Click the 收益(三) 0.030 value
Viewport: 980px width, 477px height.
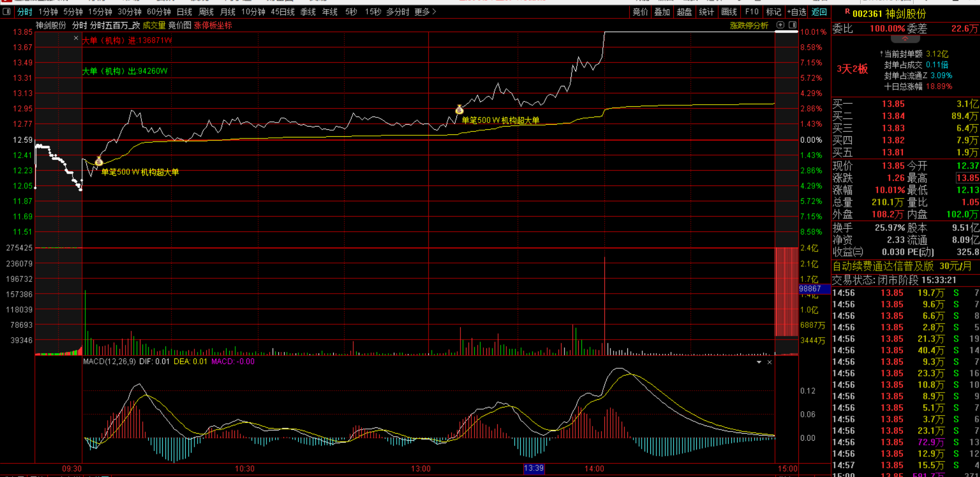(894, 252)
